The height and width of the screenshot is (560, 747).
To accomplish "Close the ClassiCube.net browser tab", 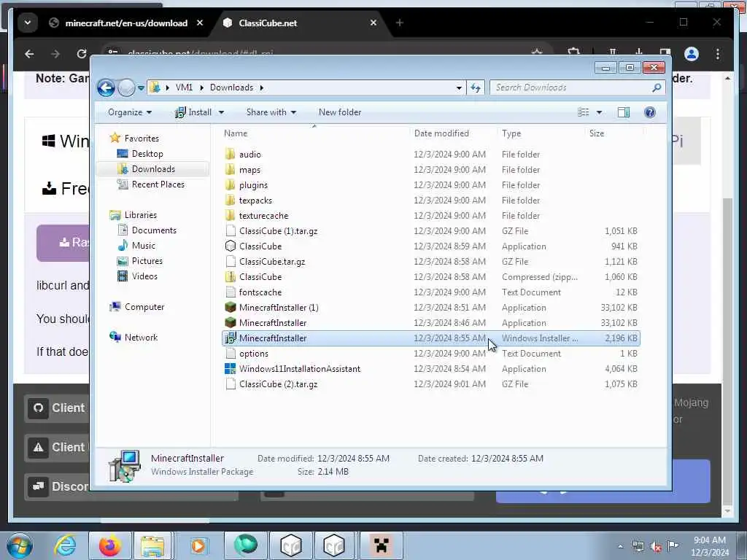I will (x=373, y=23).
